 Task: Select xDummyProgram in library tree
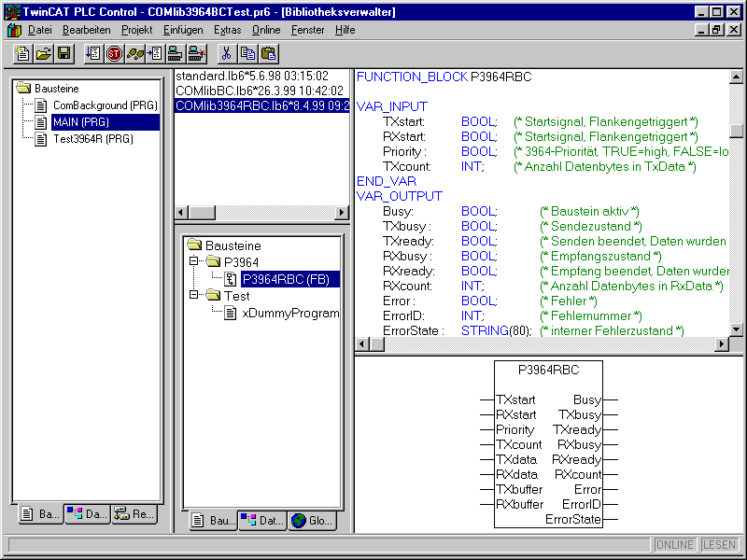click(x=290, y=313)
